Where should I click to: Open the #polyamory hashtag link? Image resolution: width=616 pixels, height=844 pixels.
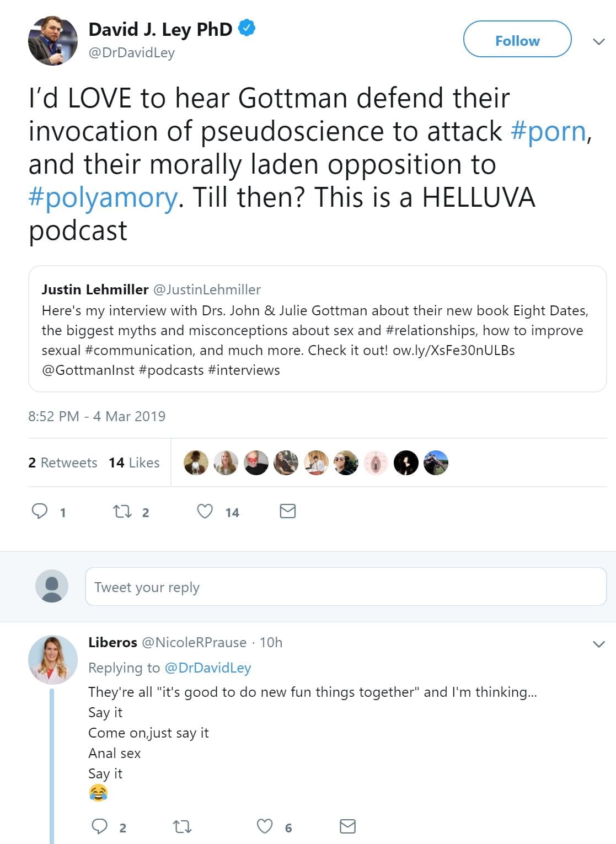click(104, 197)
